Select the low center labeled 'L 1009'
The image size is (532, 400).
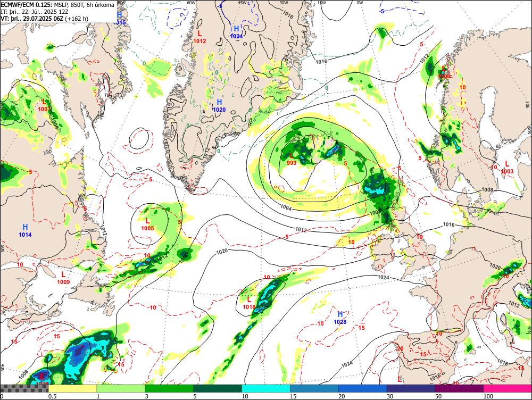click(63, 278)
